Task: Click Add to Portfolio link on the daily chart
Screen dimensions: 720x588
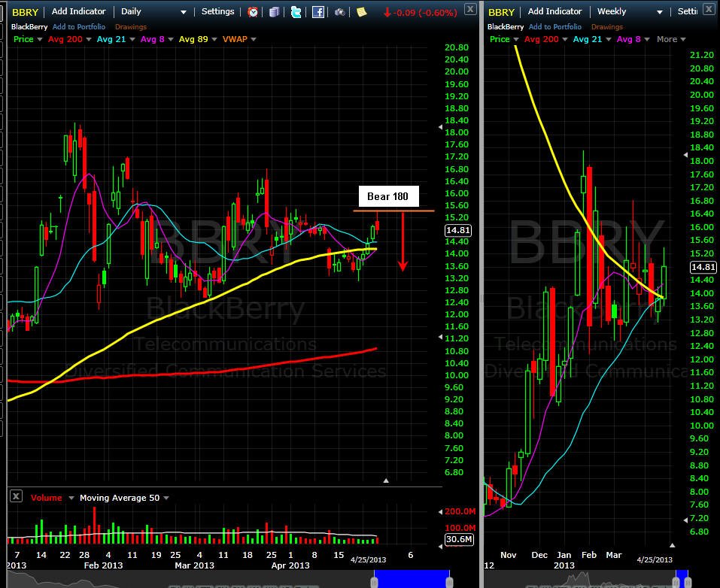Action: coord(79,26)
